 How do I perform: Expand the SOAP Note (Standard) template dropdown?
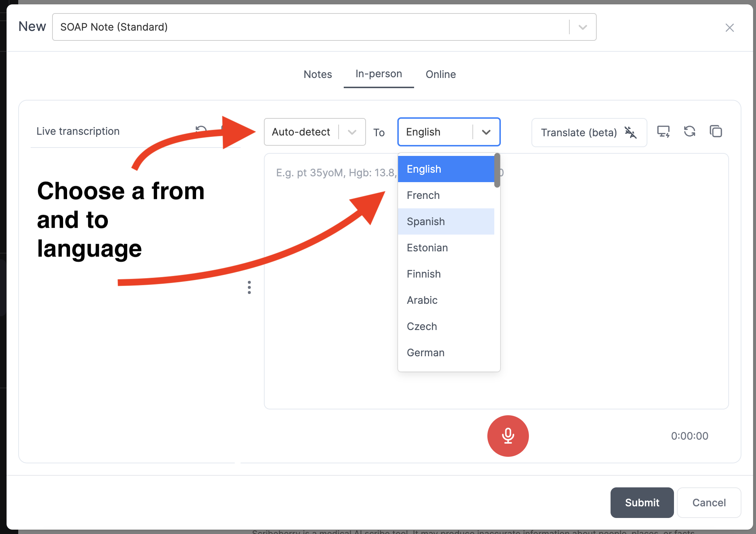(582, 27)
